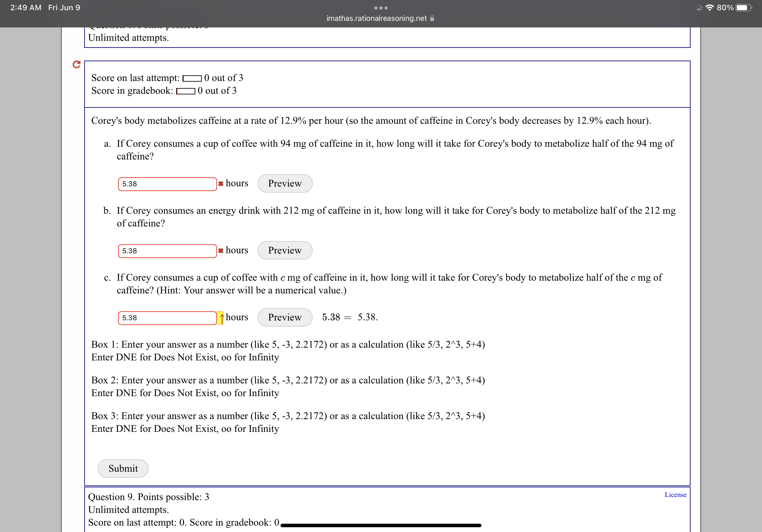Image resolution: width=762 pixels, height=532 pixels.
Task: Click the red regenerate question icon
Action: point(77,65)
